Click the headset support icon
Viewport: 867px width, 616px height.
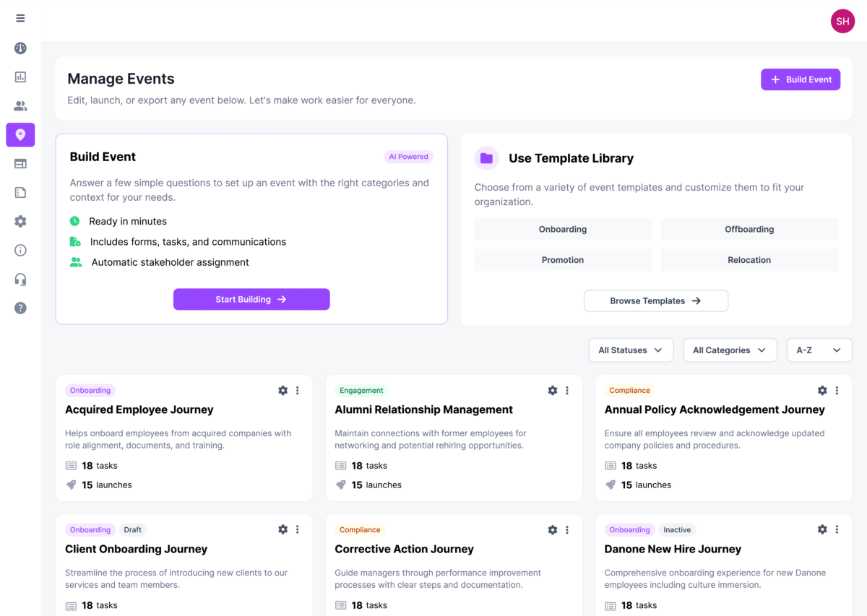coord(20,279)
